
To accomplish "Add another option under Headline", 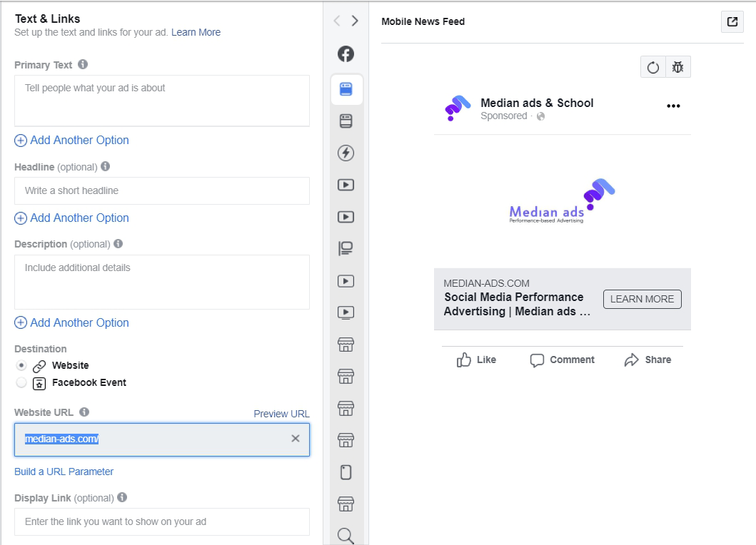I will (x=72, y=218).
